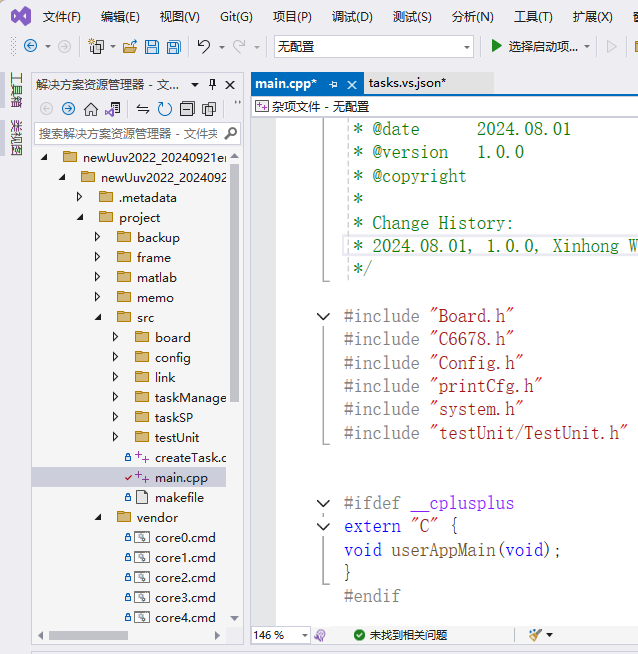Click the no issues found status
Image resolution: width=638 pixels, height=654 pixels.
point(400,635)
